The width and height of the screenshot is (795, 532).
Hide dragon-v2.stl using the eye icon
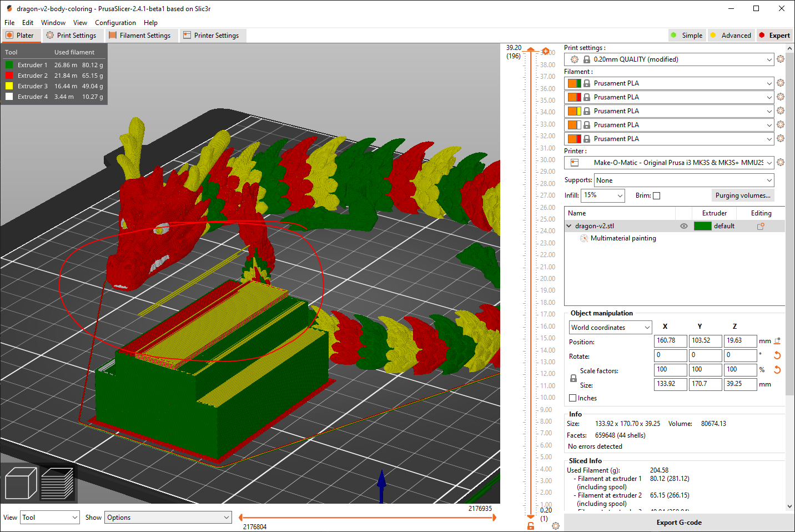683,226
